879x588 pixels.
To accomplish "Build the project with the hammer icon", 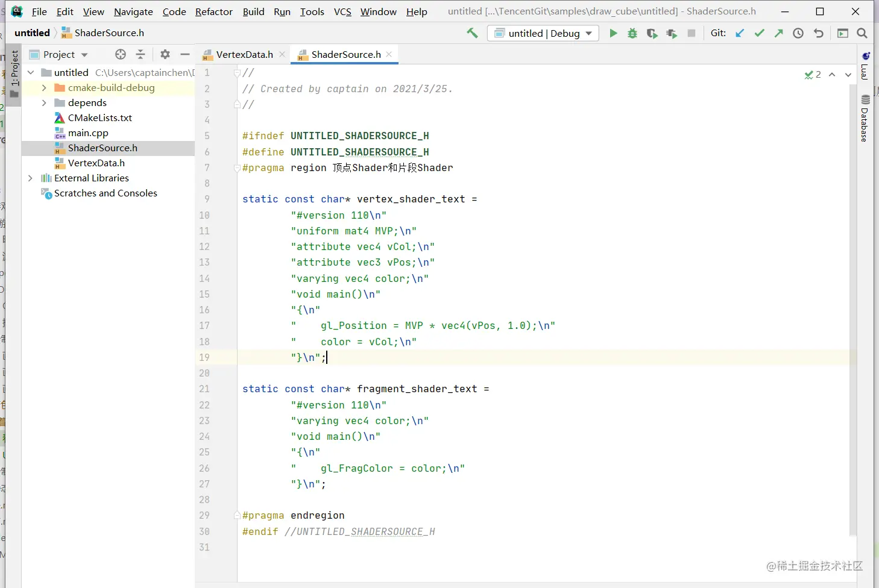I will [x=472, y=33].
